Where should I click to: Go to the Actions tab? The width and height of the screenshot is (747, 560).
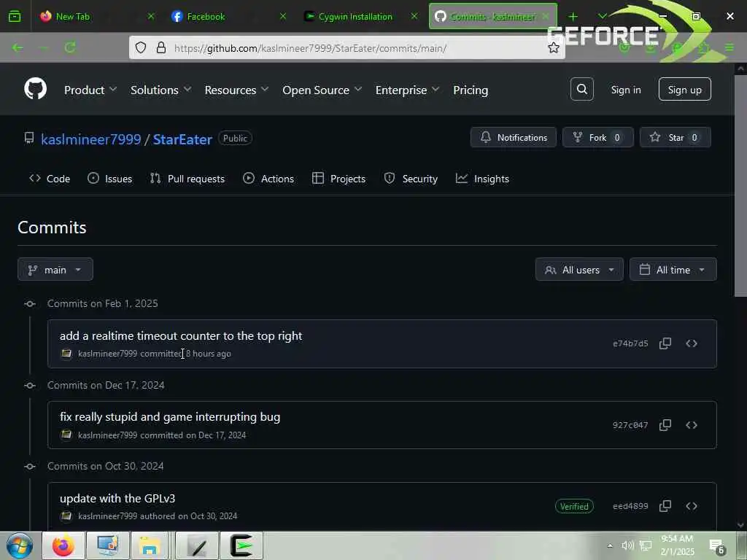[268, 179]
